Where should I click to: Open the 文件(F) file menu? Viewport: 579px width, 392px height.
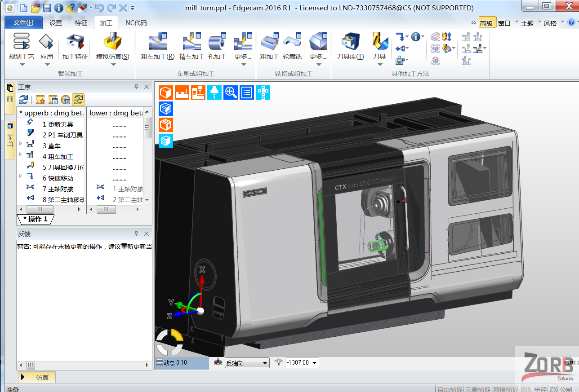pyautogui.click(x=23, y=22)
